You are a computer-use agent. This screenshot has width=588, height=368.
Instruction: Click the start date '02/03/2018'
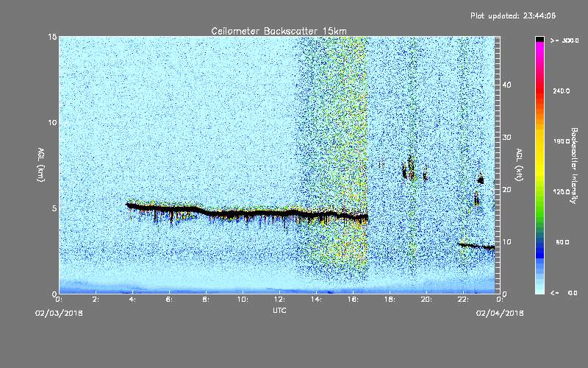(59, 314)
